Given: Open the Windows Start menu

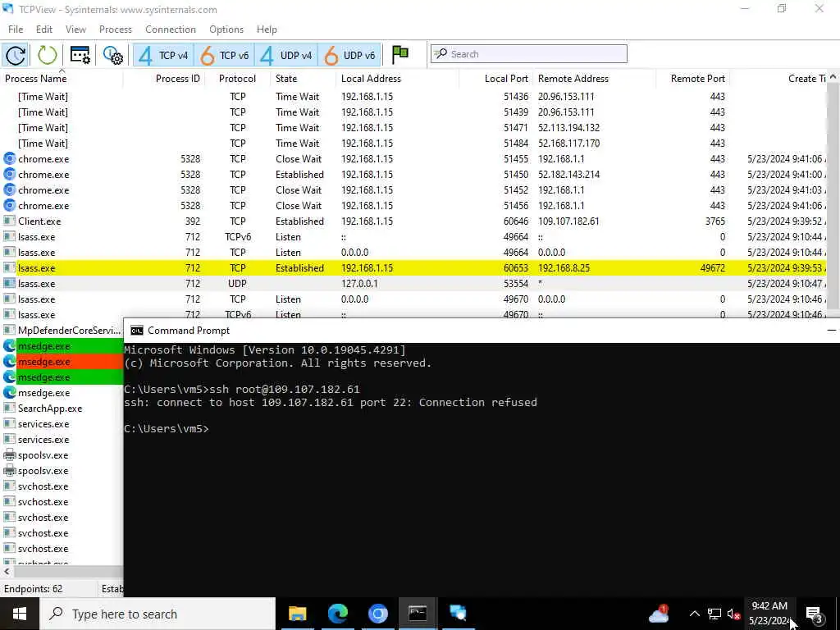Looking at the screenshot, I should tap(20, 614).
